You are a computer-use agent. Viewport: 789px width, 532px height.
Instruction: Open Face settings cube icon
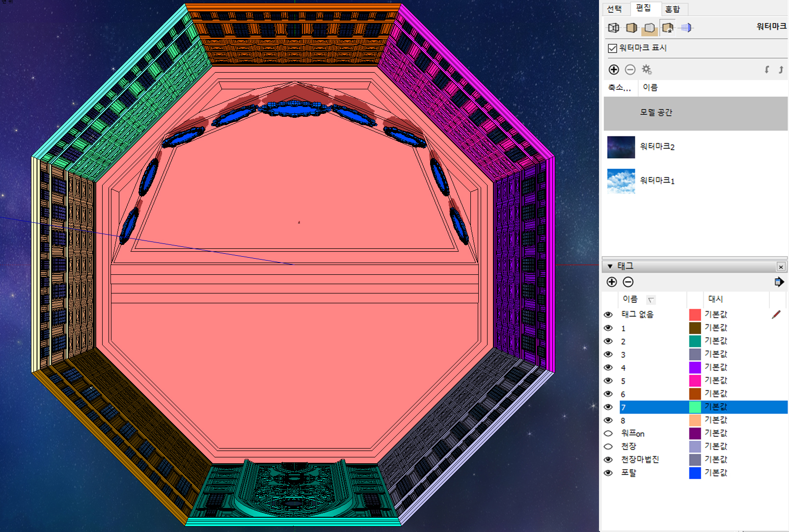631,28
